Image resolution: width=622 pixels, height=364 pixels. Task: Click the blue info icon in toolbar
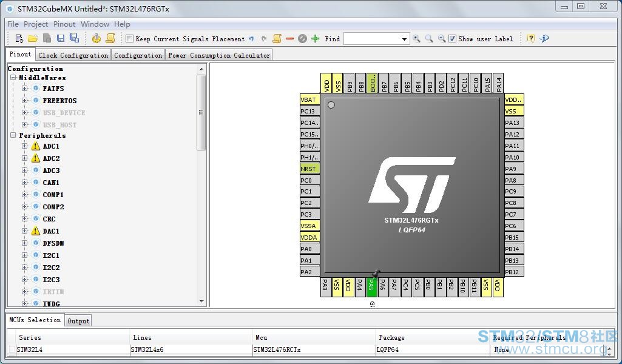click(x=544, y=38)
